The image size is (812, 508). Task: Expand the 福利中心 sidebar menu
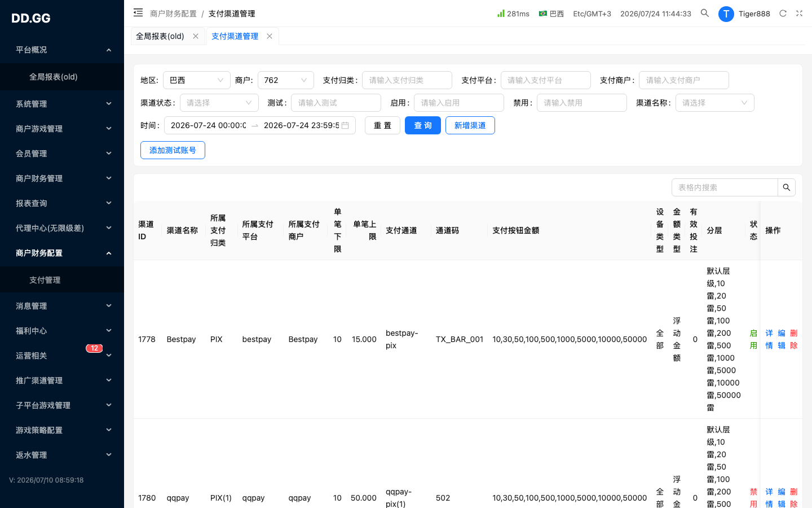pyautogui.click(x=62, y=331)
